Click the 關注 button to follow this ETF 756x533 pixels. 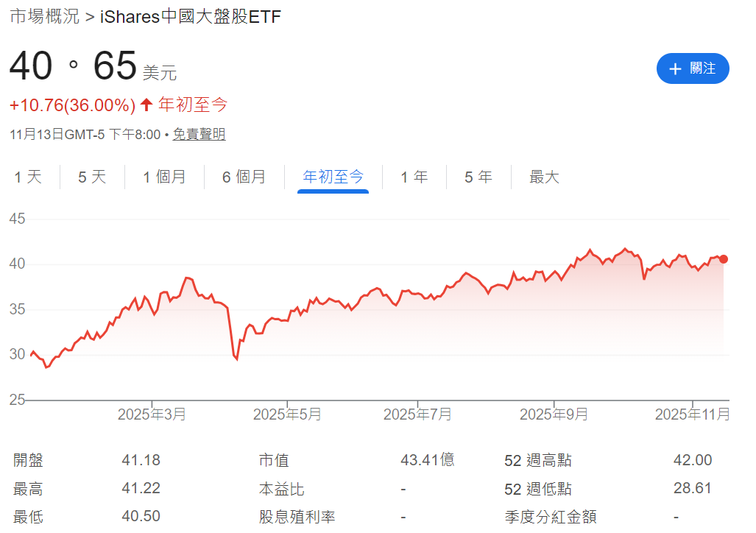pos(693,68)
